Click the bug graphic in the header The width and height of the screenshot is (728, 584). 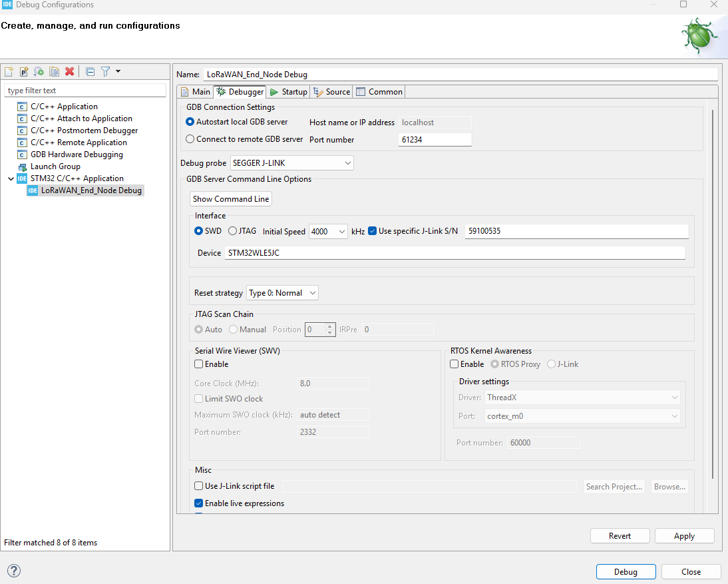coord(699,35)
